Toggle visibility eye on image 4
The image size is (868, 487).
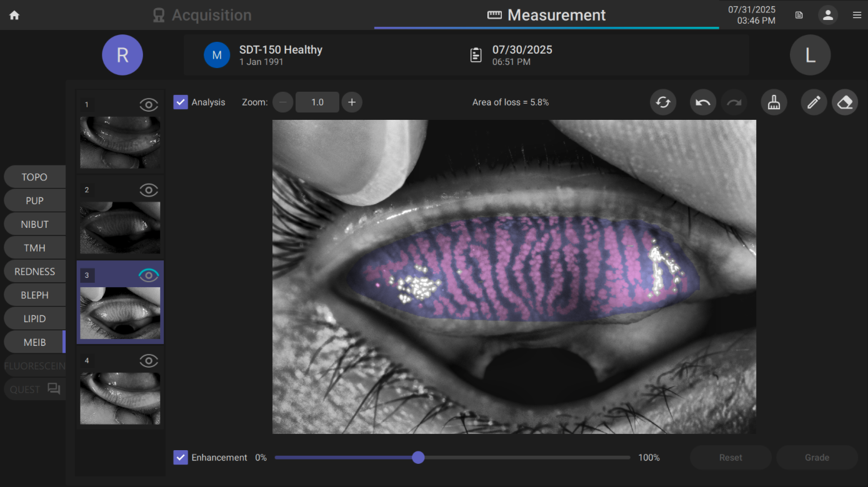tap(149, 360)
